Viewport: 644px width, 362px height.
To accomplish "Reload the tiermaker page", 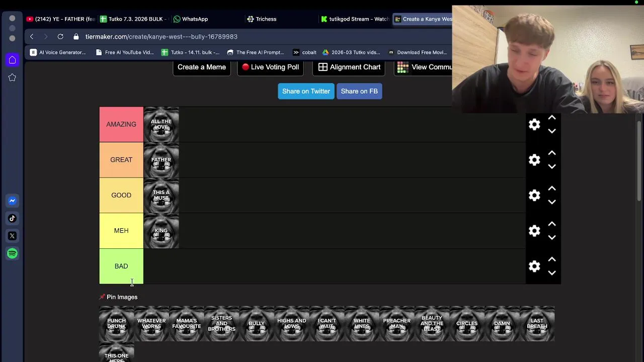I will point(60,37).
